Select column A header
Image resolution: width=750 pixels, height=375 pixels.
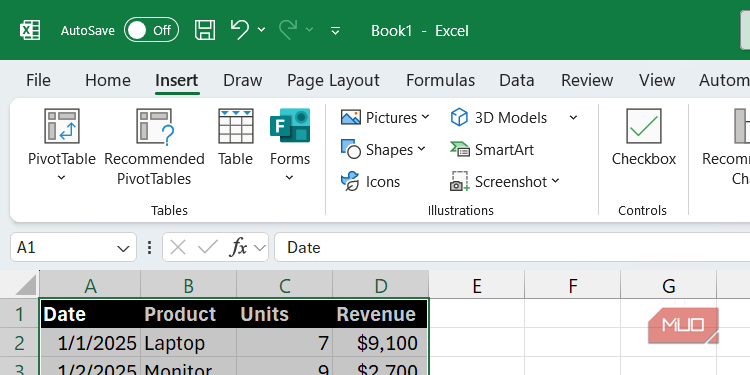[90, 286]
